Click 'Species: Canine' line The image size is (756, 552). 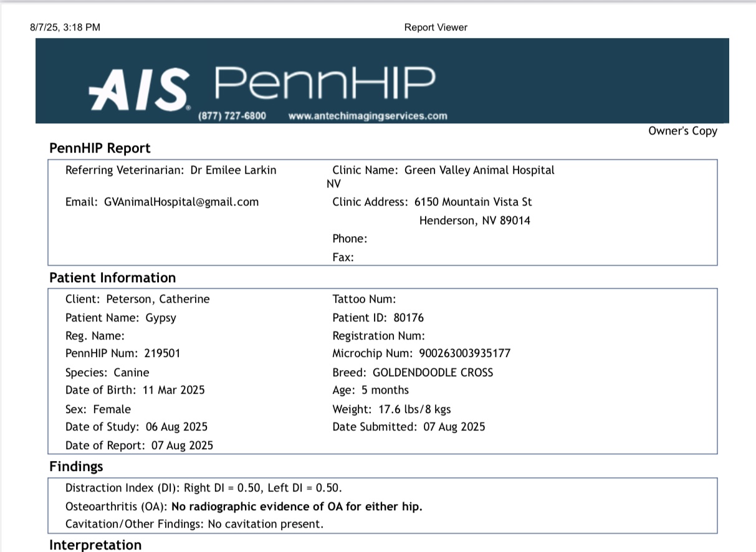click(x=107, y=373)
